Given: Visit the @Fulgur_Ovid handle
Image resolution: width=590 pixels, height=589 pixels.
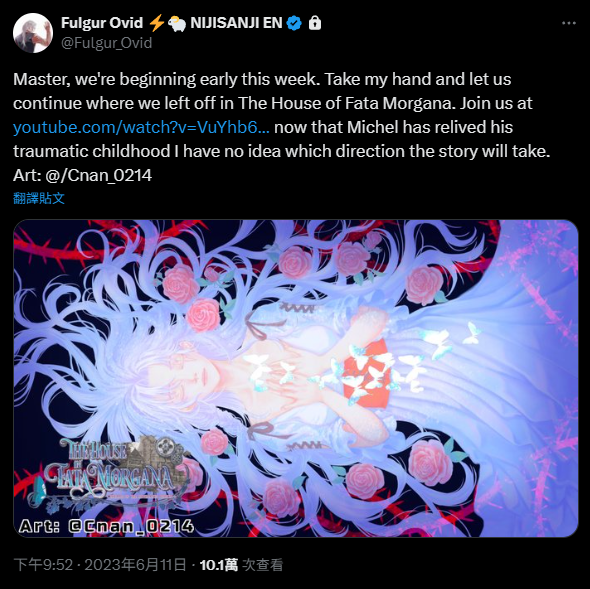Looking at the screenshot, I should coord(106,43).
